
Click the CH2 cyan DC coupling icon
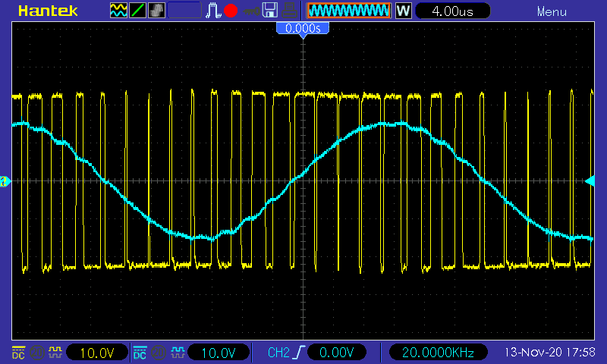click(140, 353)
